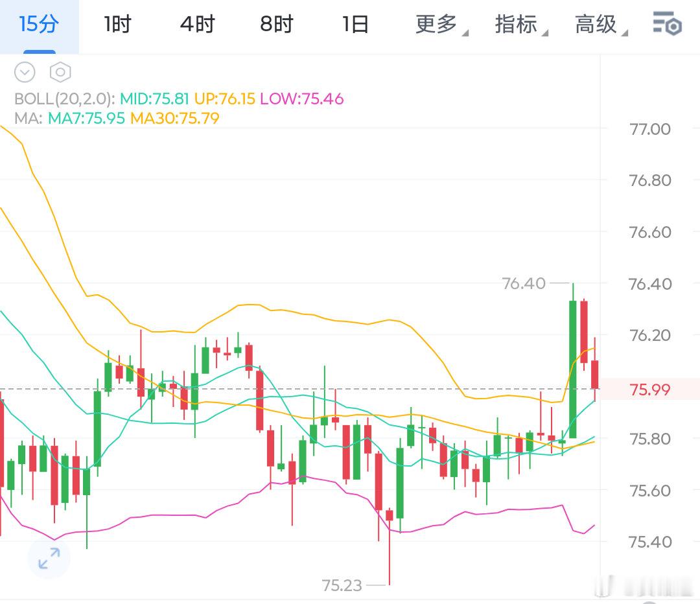Click the 75.60 price axis label

(650, 491)
